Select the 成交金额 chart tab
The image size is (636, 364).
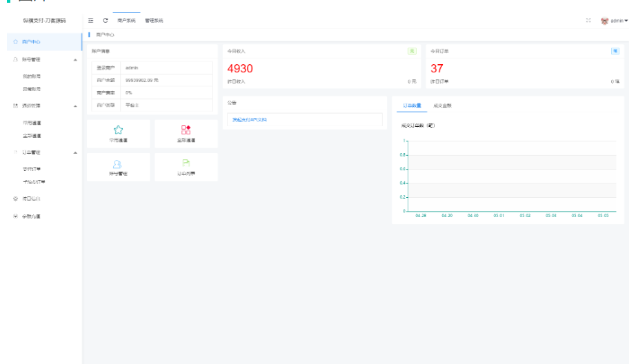click(442, 105)
